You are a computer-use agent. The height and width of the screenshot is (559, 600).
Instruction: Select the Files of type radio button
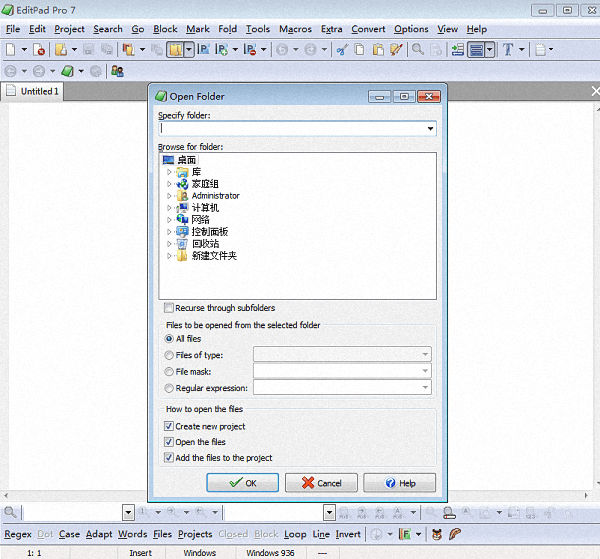[169, 355]
